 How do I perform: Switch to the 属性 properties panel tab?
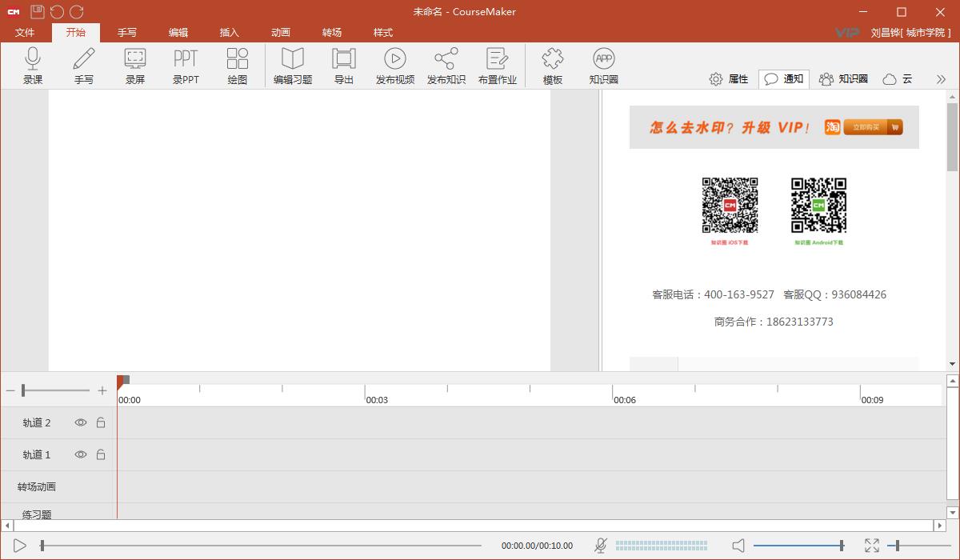point(729,79)
